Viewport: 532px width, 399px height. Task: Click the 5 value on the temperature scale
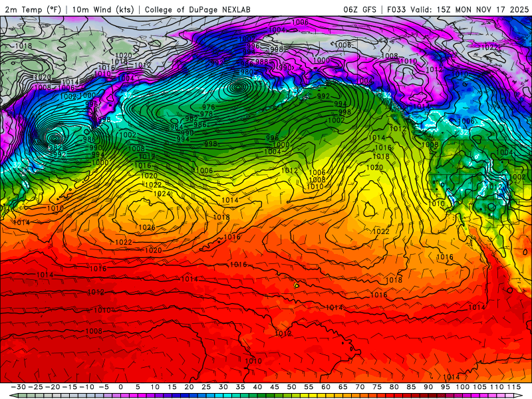(138, 387)
